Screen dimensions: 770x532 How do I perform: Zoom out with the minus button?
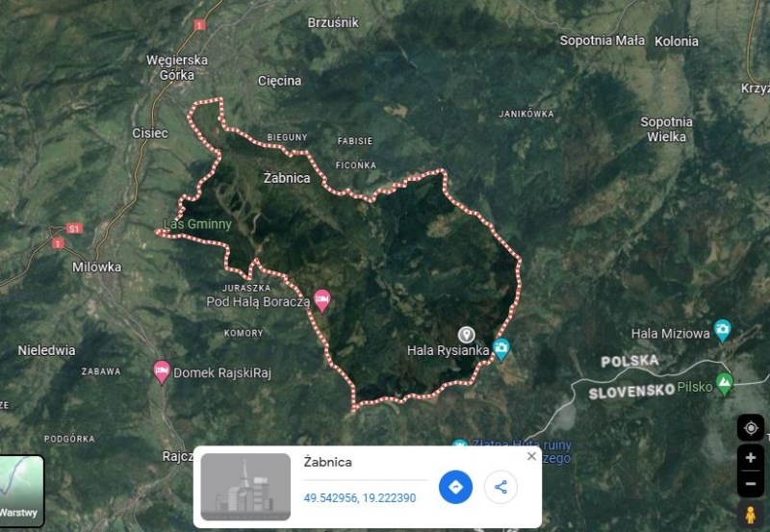tap(751, 483)
